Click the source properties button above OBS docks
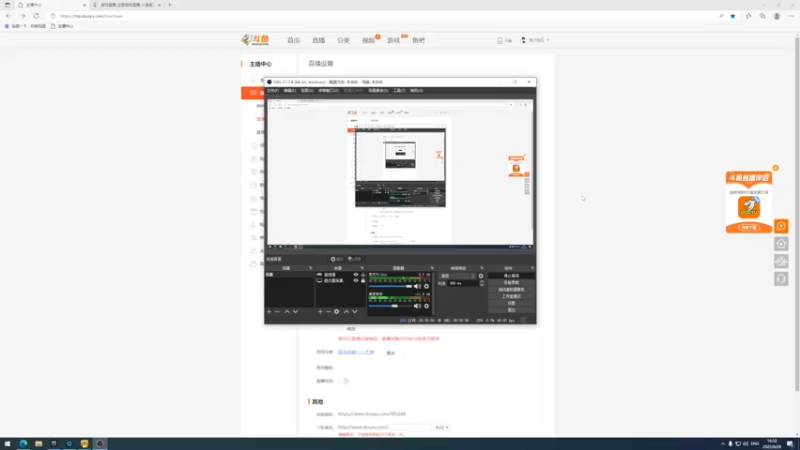 337,259
